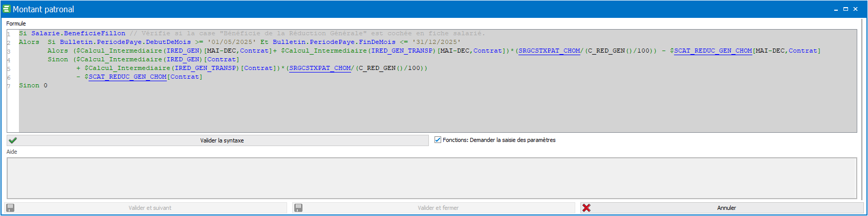Click line number 5 in the gutter
Viewport: 868px width, 216px height.
9,68
